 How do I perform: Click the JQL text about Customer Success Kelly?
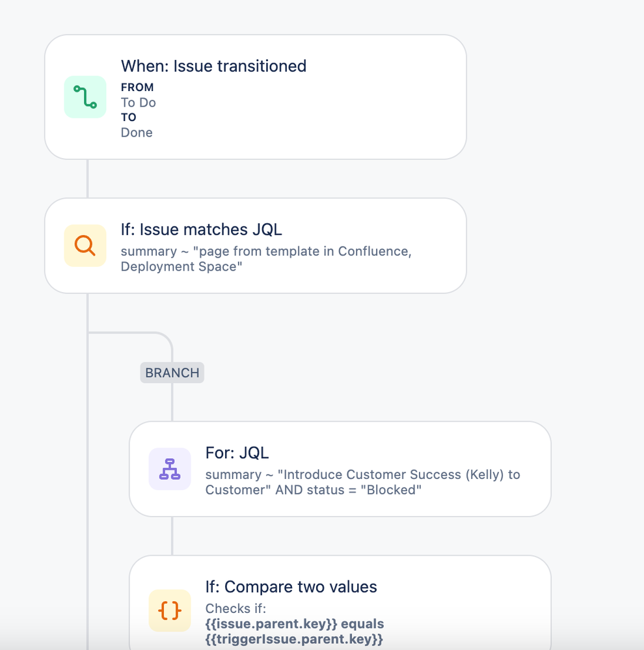point(362,482)
